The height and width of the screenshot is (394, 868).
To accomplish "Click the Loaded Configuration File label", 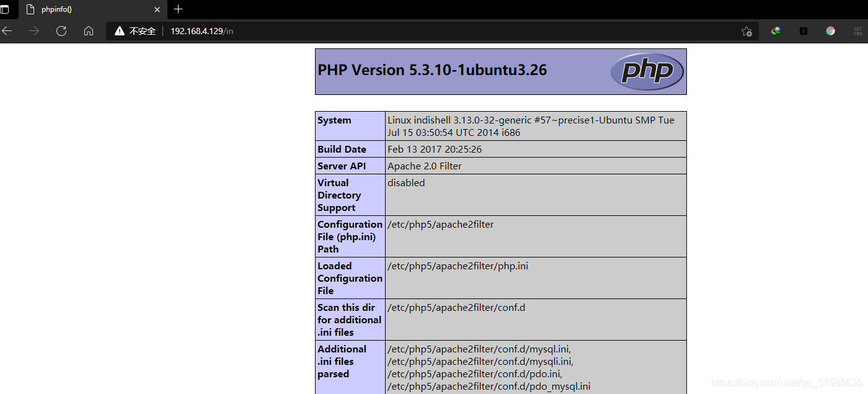I will [x=350, y=278].
